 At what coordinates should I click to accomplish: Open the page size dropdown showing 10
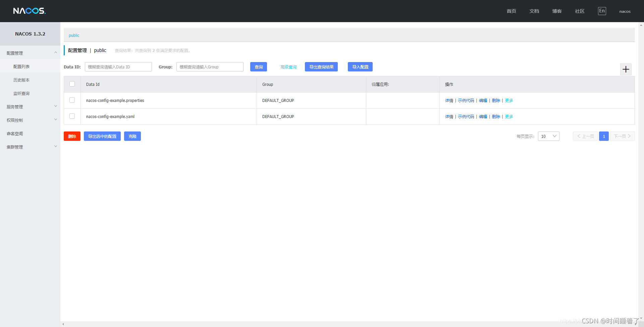click(x=548, y=136)
